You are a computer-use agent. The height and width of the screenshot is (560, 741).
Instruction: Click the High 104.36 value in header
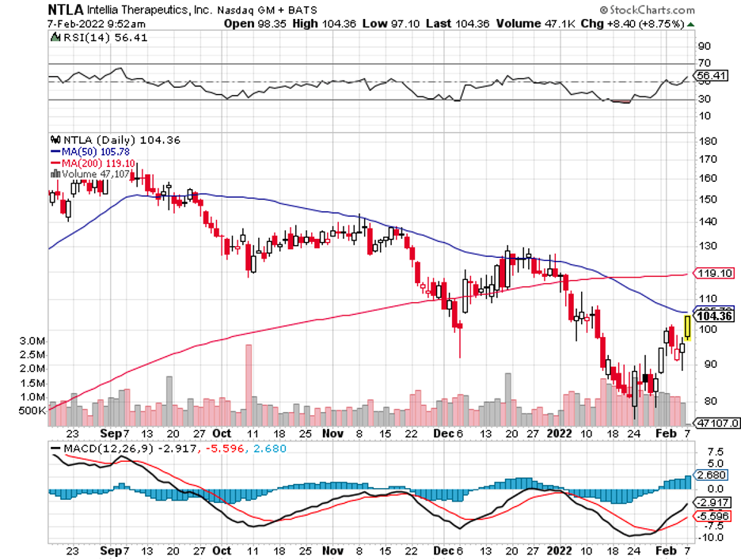(324, 24)
